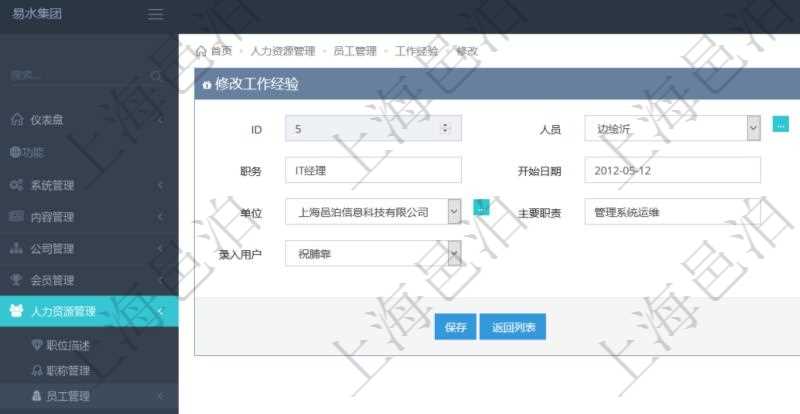Expand the 内容管理 menu chevron
Viewport: 800px width, 414px height.
161,217
